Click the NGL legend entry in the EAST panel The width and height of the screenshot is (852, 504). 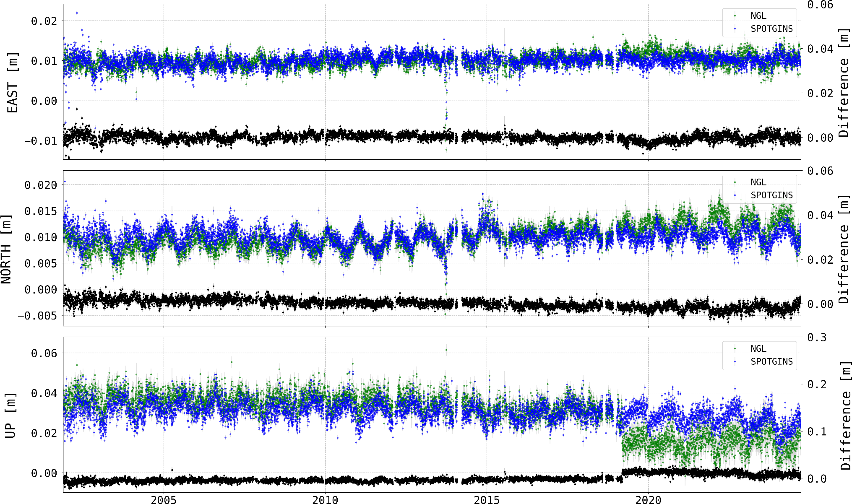click(758, 16)
